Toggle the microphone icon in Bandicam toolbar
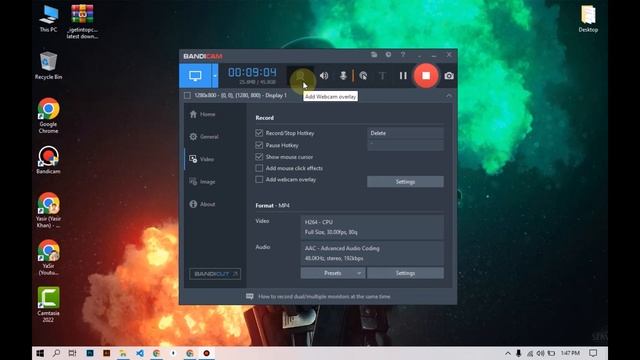Image resolution: width=640 pixels, height=360 pixels. 343,76
